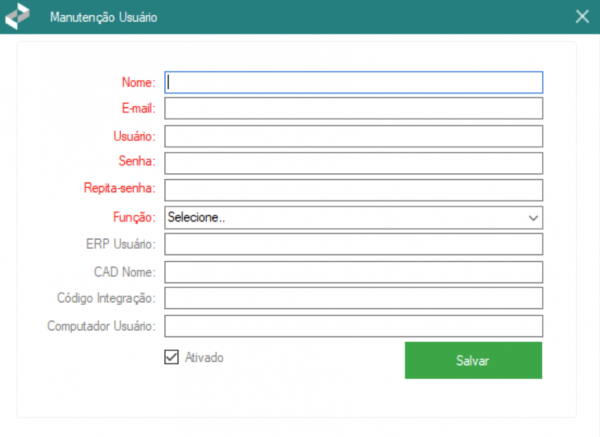Click the Código Integração field
Image resolution: width=600 pixels, height=437 pixels.
point(354,298)
